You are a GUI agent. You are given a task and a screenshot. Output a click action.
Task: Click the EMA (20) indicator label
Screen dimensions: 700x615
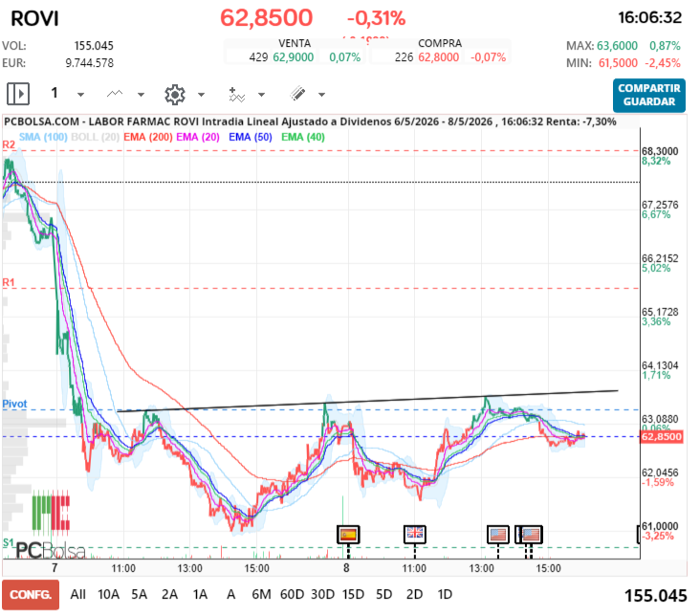pos(198,137)
